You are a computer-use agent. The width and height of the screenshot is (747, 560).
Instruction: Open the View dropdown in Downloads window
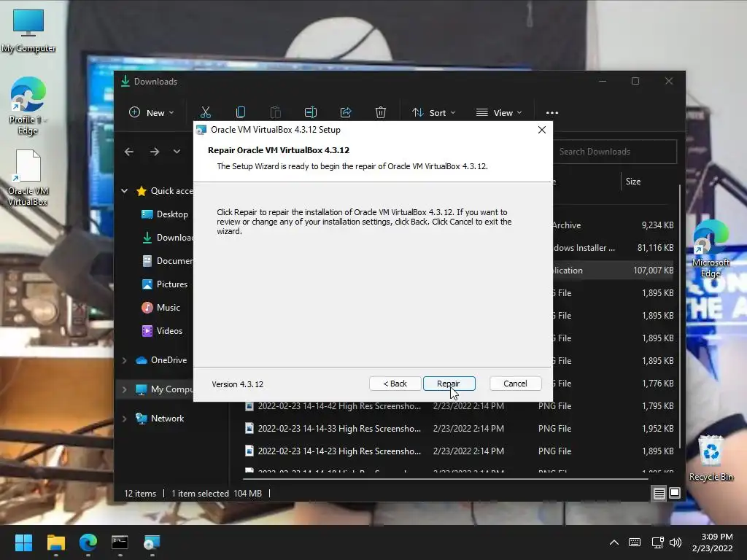click(x=499, y=112)
